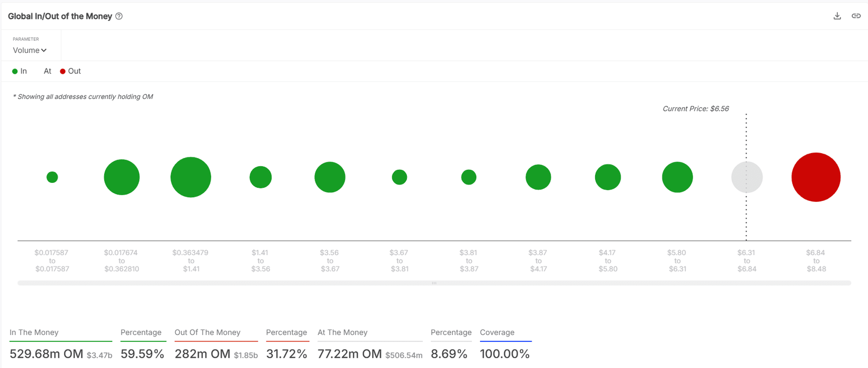This screenshot has height=368, width=868.
Task: Select the green $0.363479 to $1.41 bubble
Action: [x=191, y=177]
